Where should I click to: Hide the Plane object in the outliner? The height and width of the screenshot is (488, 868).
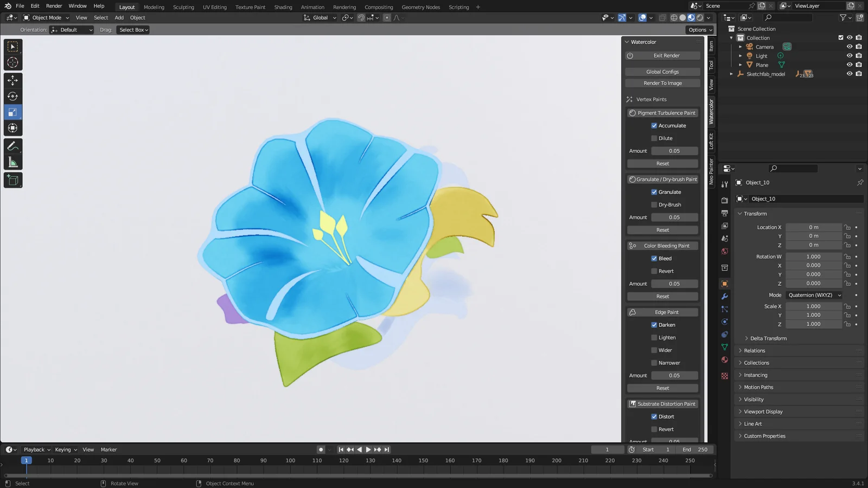(x=849, y=65)
